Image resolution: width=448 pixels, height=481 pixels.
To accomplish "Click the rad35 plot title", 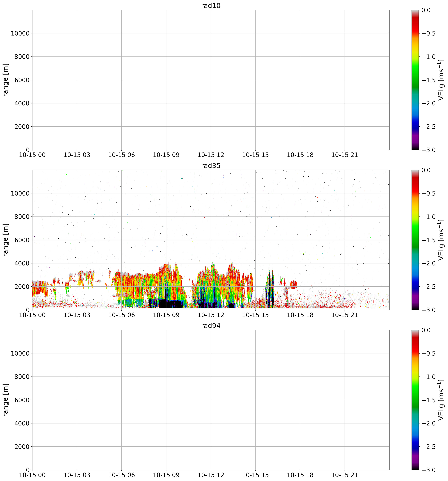I will coord(211,166).
